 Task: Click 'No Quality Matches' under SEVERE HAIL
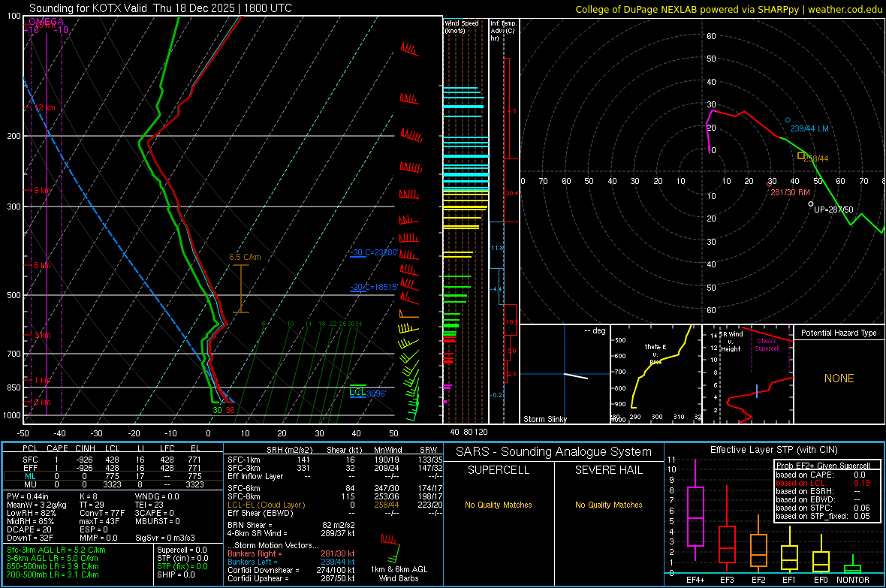608,505
